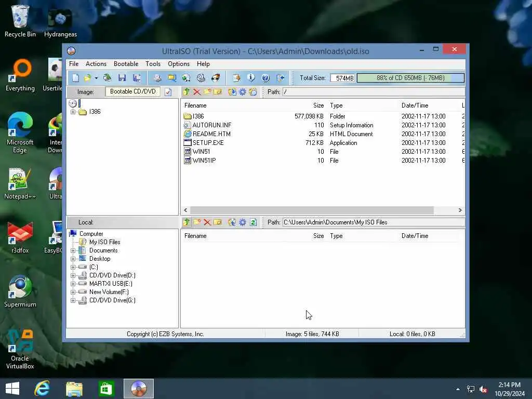Open the File menu
The height and width of the screenshot is (399, 532).
click(74, 64)
